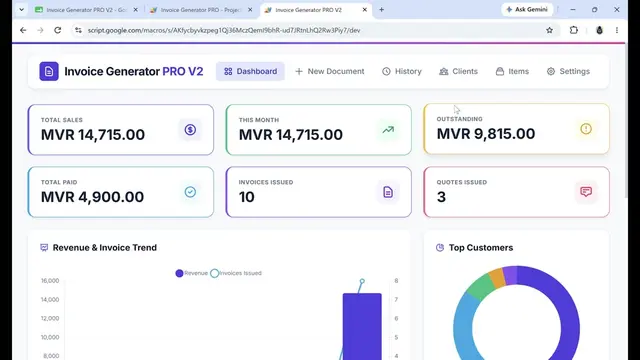
Task: Toggle the Invoices Issued legend item
Action: click(x=236, y=273)
